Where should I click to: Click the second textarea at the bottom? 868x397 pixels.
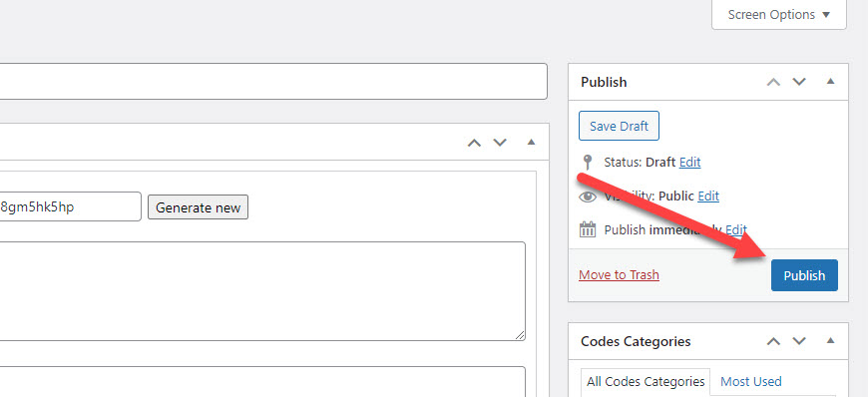pos(262,381)
